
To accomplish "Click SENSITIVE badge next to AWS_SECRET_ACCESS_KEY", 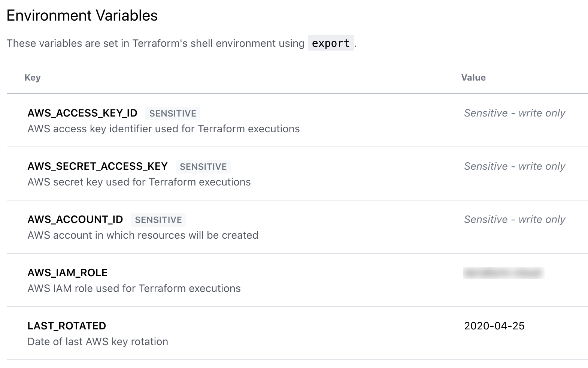I will (203, 167).
